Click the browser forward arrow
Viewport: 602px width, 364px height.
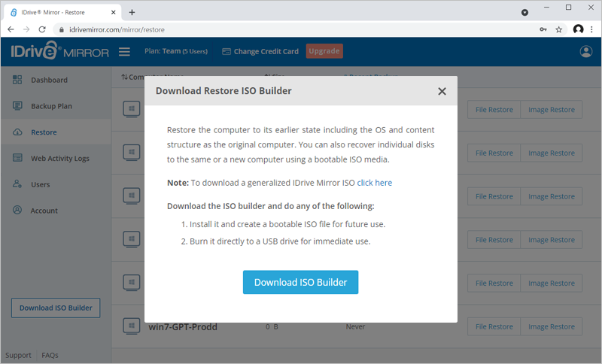(26, 29)
